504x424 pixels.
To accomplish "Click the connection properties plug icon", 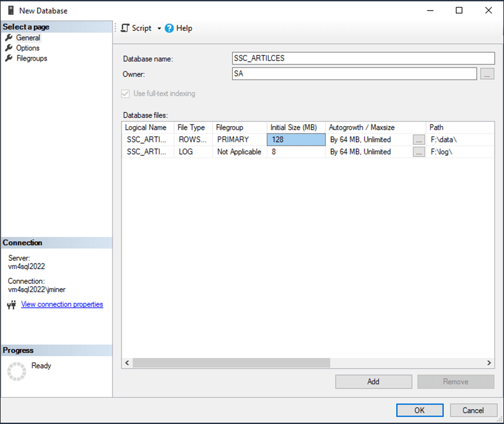I will (12, 305).
